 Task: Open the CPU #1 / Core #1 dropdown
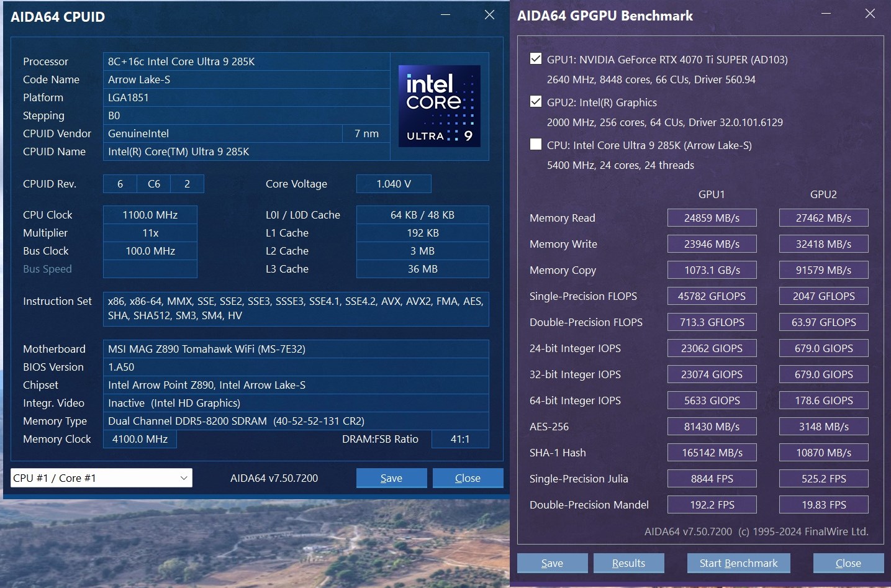click(102, 478)
